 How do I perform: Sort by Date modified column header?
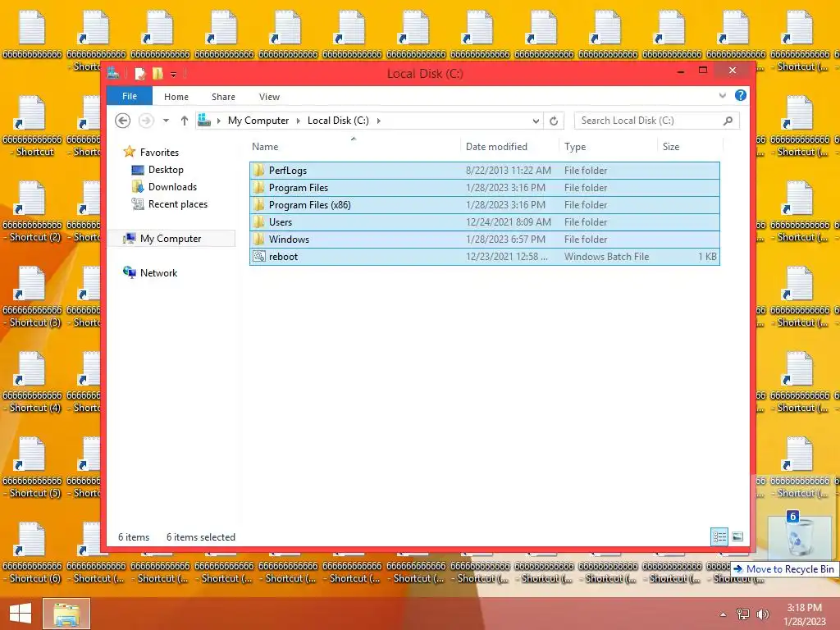(496, 147)
